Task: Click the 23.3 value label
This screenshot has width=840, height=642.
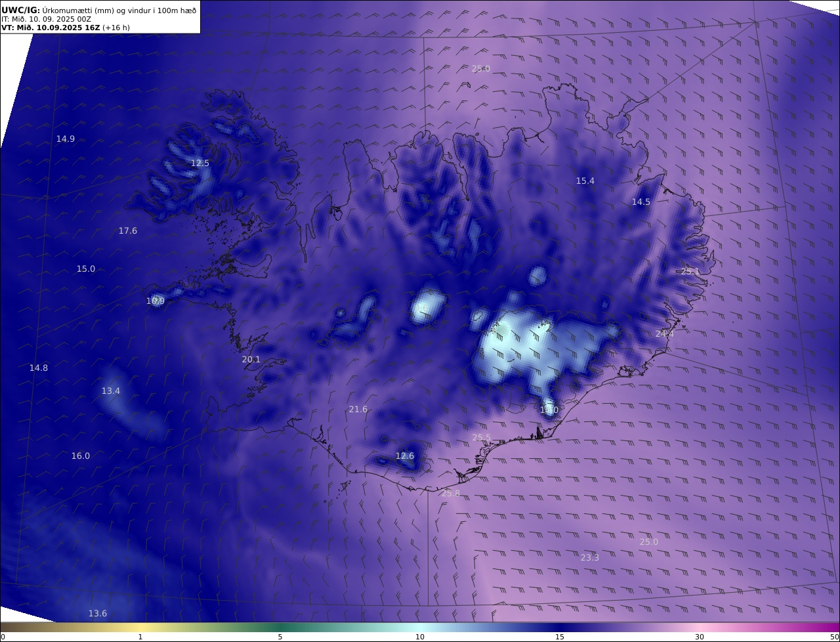Action: pyautogui.click(x=589, y=558)
